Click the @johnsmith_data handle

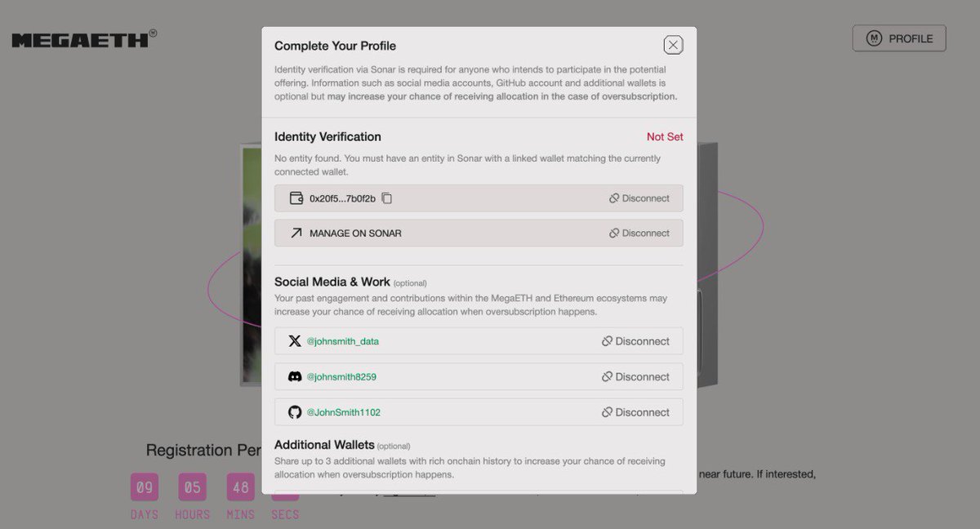[x=342, y=341]
